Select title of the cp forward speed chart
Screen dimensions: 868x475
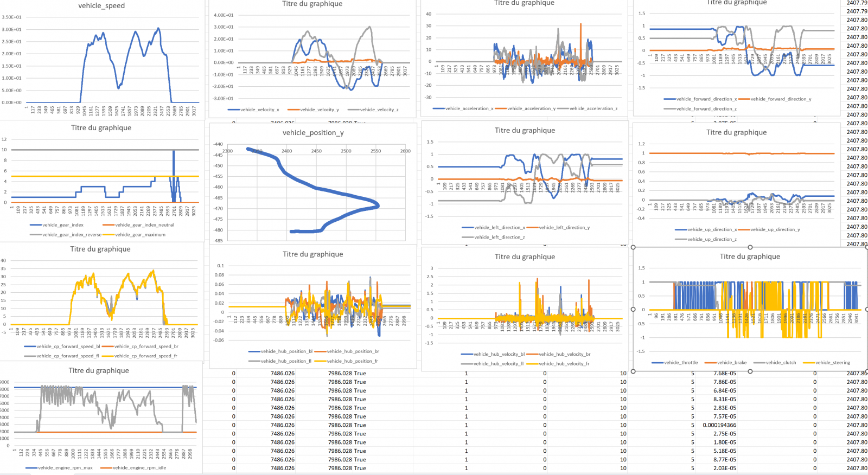(x=100, y=249)
